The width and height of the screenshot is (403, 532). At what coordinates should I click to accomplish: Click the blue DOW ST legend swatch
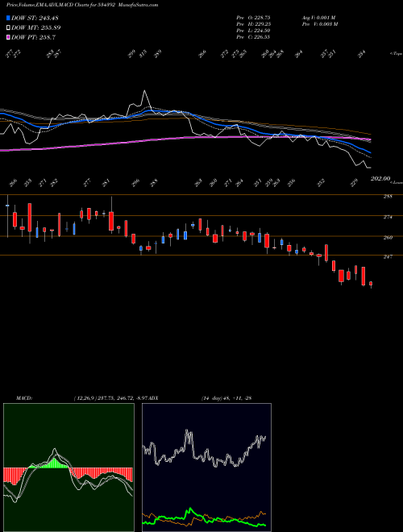tap(9, 18)
